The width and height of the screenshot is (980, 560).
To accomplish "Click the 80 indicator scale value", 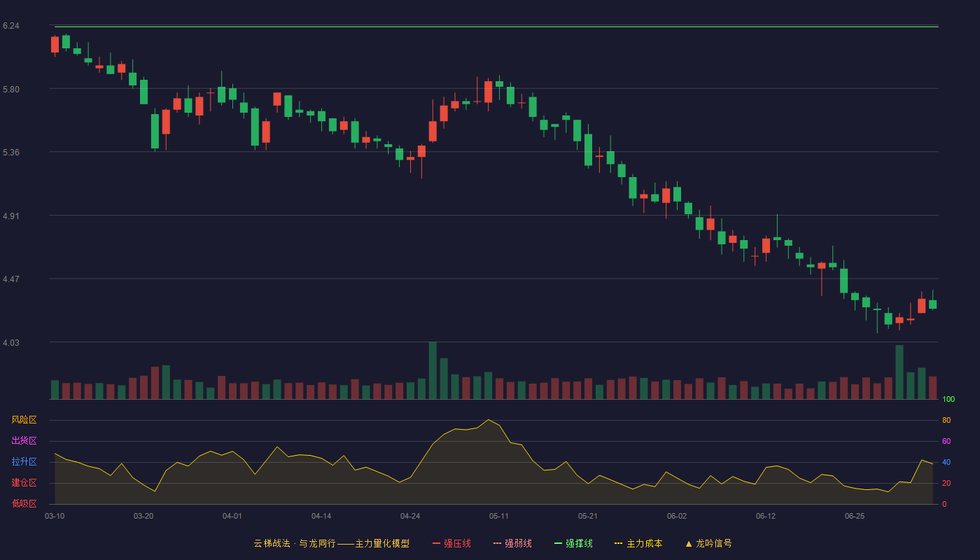I will tap(946, 420).
